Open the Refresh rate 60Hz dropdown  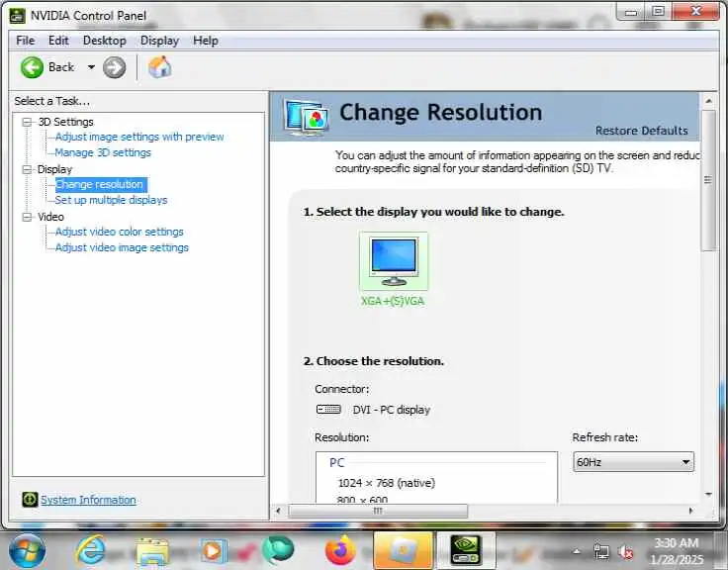[633, 462]
